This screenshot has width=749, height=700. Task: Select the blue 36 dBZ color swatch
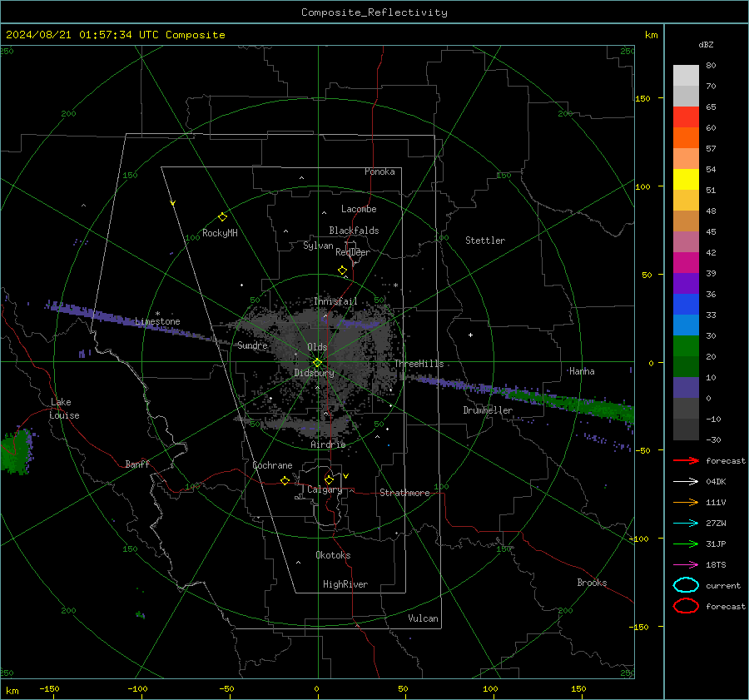pos(686,304)
